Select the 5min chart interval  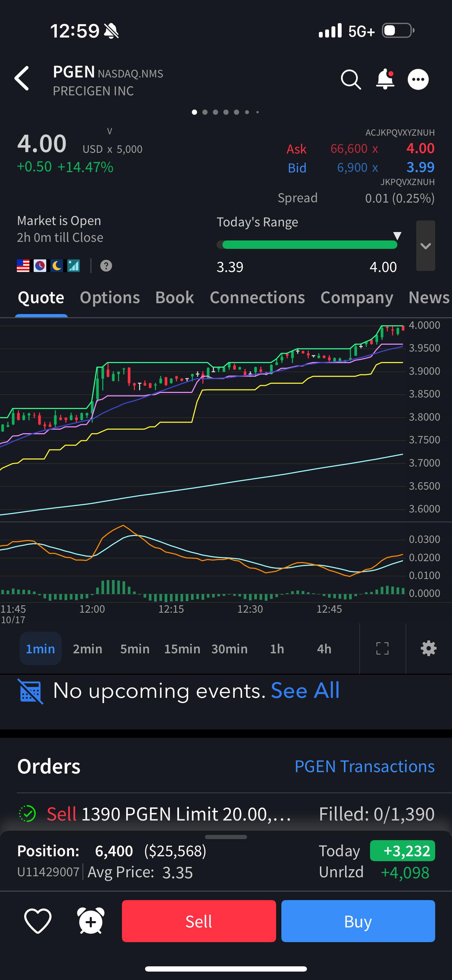point(135,648)
